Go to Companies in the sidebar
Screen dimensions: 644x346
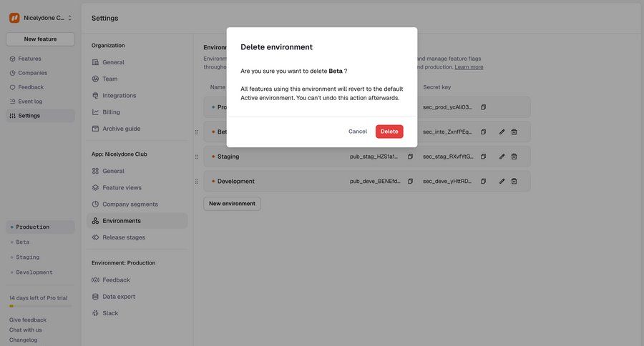point(40,73)
